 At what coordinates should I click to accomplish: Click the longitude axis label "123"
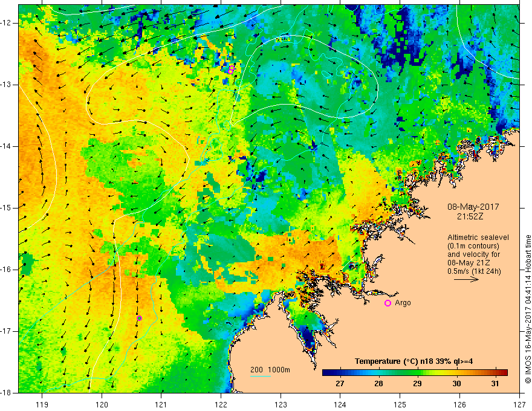pos(281,404)
